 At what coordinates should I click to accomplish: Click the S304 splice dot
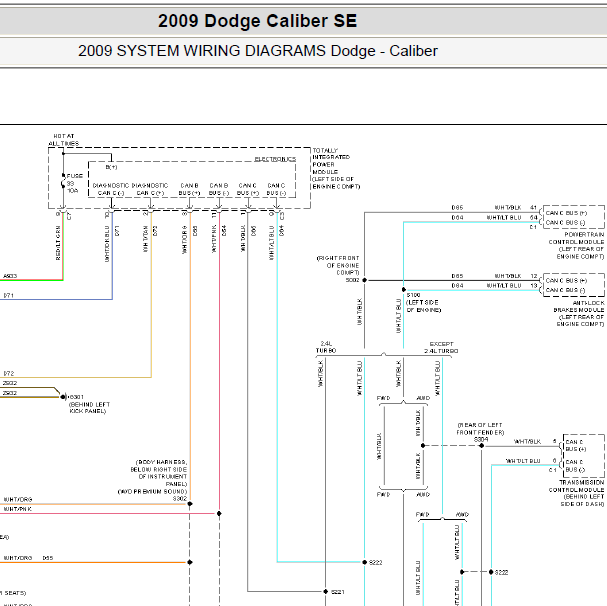(x=481, y=446)
